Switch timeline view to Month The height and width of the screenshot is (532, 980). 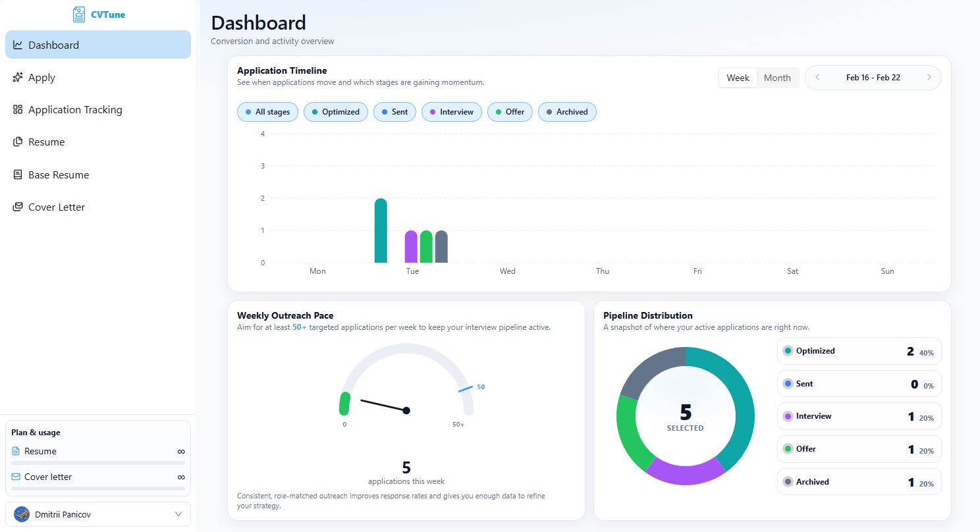777,78
